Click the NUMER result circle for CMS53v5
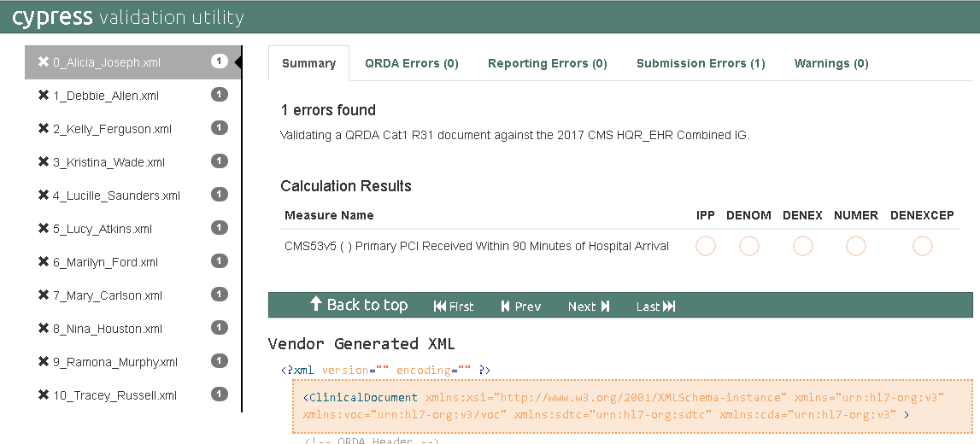 856,246
